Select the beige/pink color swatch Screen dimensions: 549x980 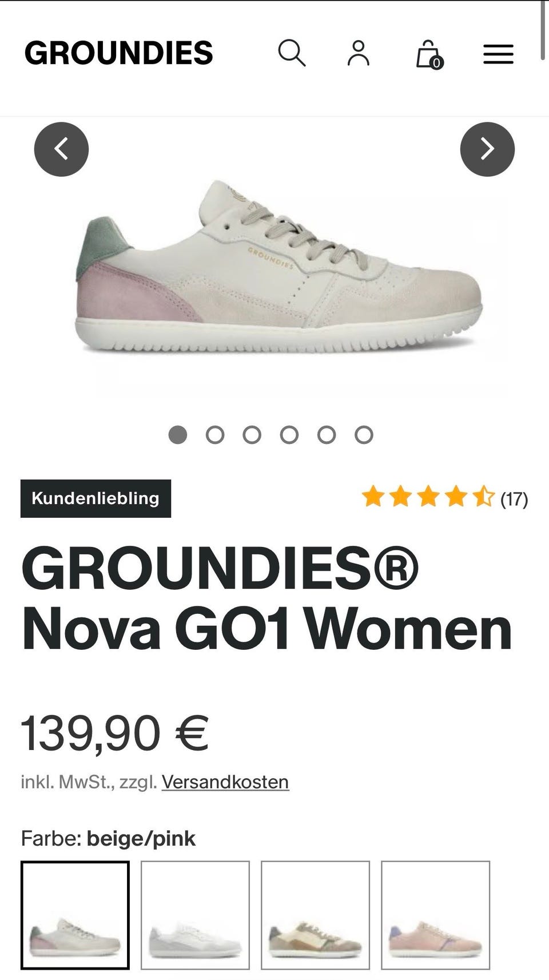coord(75,915)
